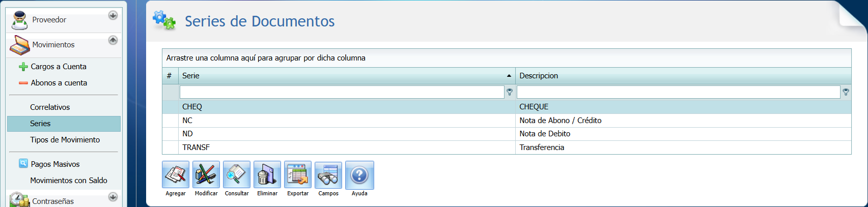Sort by the Serie column header

coord(341,76)
